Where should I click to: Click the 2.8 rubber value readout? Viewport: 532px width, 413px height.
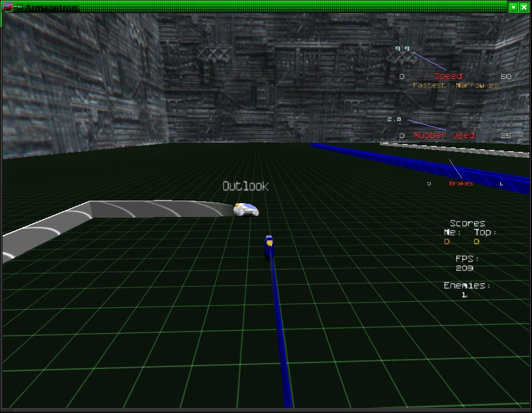[x=394, y=119]
